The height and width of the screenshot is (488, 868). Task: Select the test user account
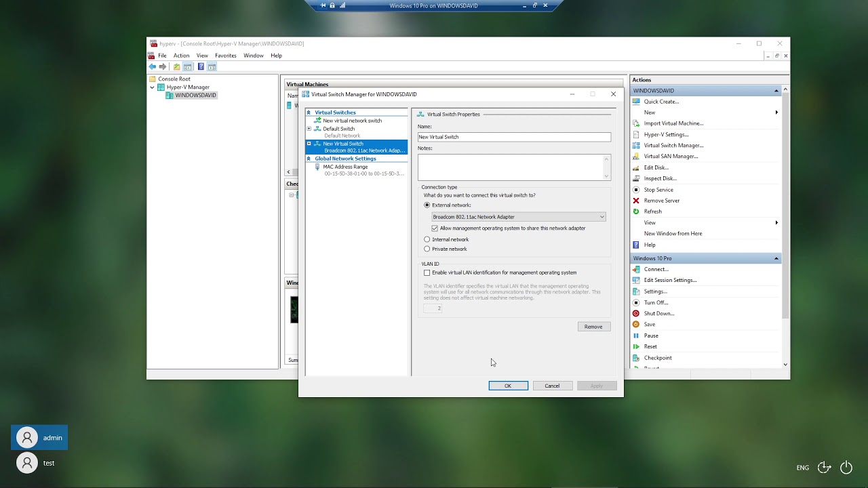click(x=39, y=463)
